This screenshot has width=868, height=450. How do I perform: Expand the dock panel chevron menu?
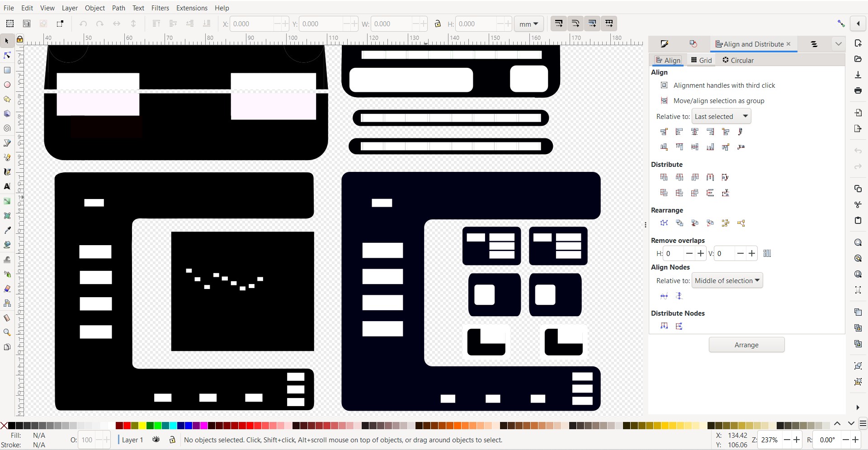838,44
